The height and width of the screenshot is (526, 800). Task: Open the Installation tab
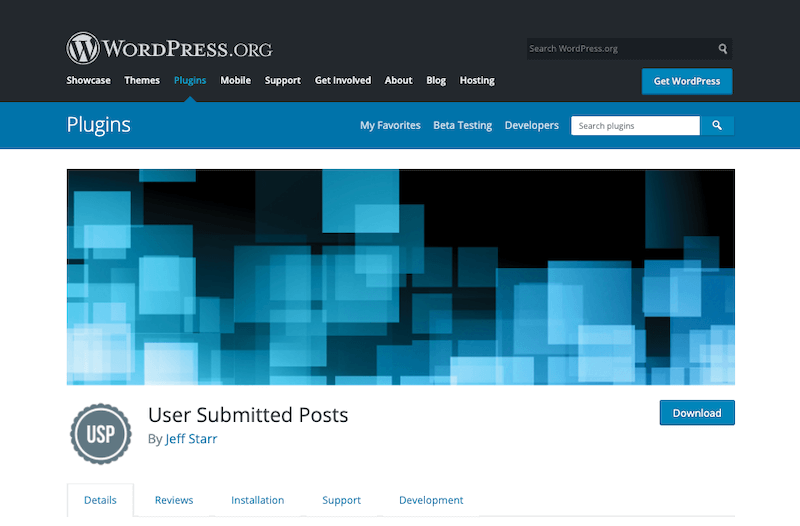(258, 500)
